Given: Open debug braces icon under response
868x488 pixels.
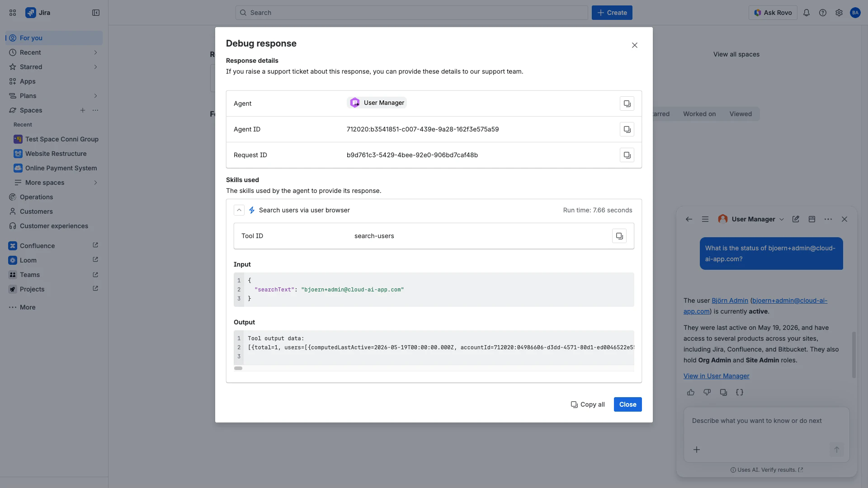Looking at the screenshot, I should pyautogui.click(x=740, y=392).
